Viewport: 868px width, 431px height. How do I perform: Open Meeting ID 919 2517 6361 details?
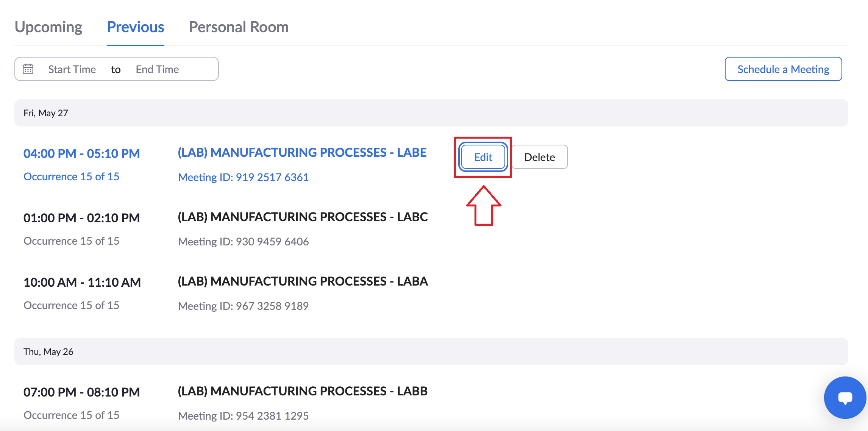(243, 177)
